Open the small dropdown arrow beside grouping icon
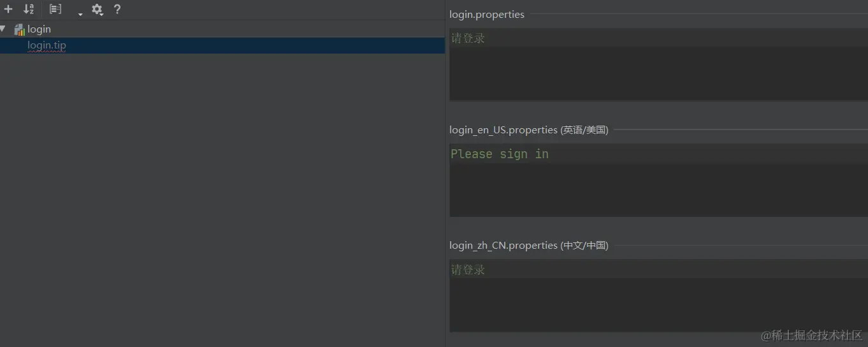 point(80,14)
